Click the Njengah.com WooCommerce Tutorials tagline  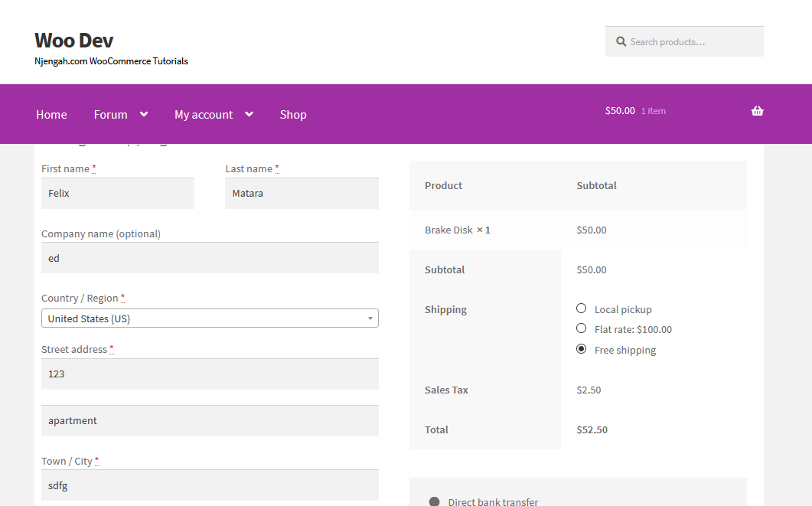tap(111, 61)
